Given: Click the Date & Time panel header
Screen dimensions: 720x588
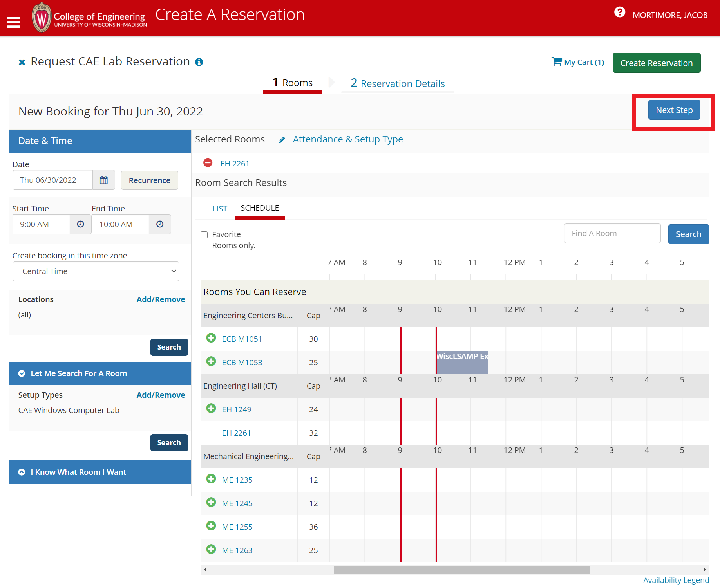Looking at the screenshot, I should [100, 141].
